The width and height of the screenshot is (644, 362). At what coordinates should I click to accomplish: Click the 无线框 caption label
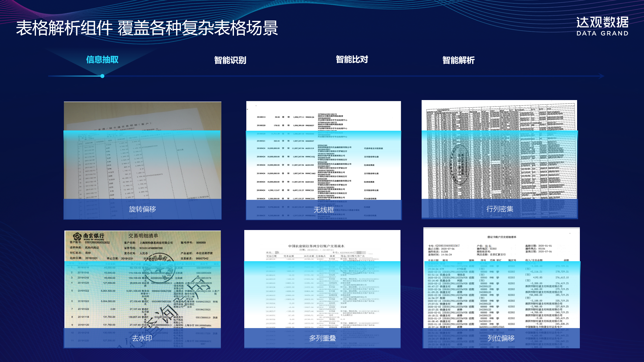point(324,210)
